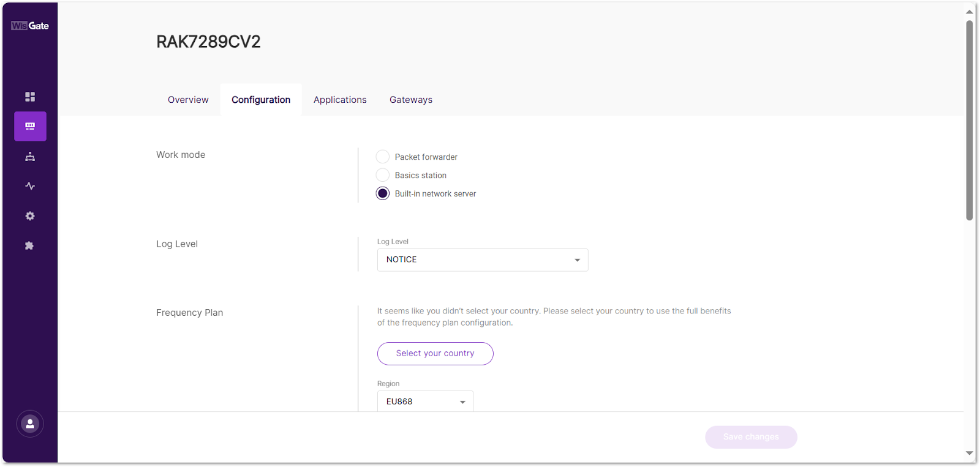Open the user account avatar

(x=29, y=423)
